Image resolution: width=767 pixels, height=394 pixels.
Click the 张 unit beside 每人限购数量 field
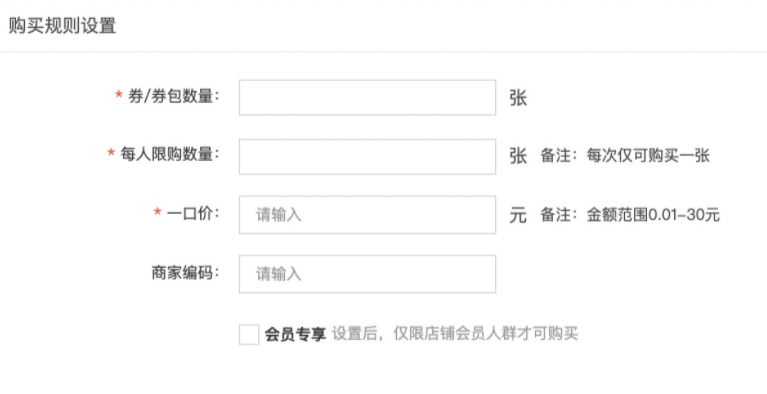[x=518, y=156]
